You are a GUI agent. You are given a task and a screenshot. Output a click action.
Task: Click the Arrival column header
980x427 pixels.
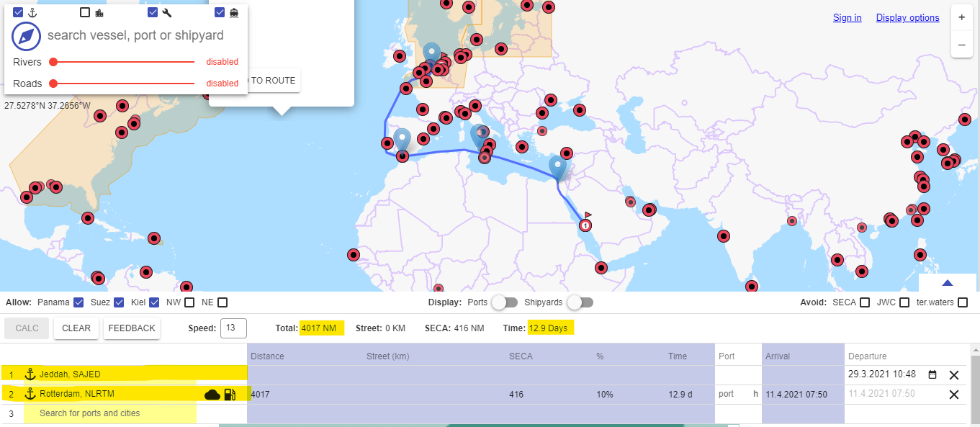tap(778, 356)
